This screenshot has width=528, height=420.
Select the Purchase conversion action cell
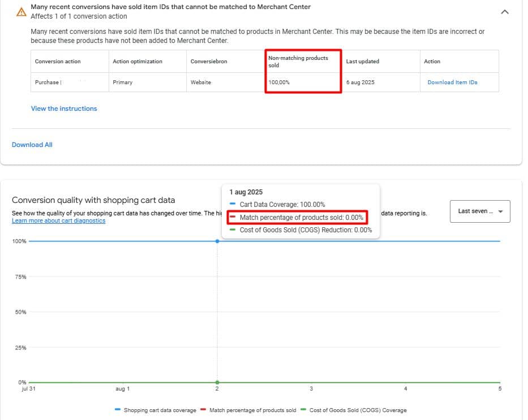pos(48,83)
